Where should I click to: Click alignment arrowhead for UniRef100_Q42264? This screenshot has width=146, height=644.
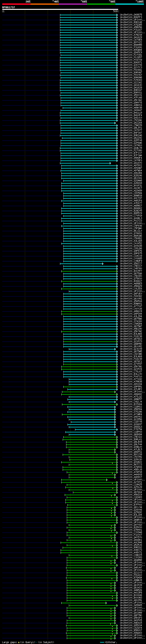click(x=115, y=123)
